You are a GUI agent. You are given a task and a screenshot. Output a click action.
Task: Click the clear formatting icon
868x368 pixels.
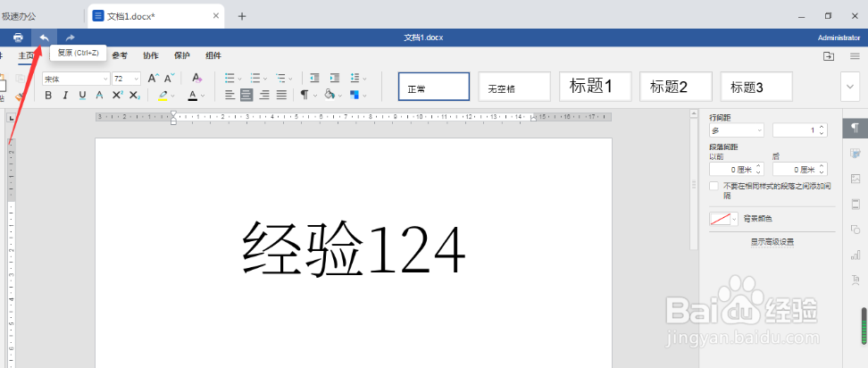pyautogui.click(x=196, y=78)
